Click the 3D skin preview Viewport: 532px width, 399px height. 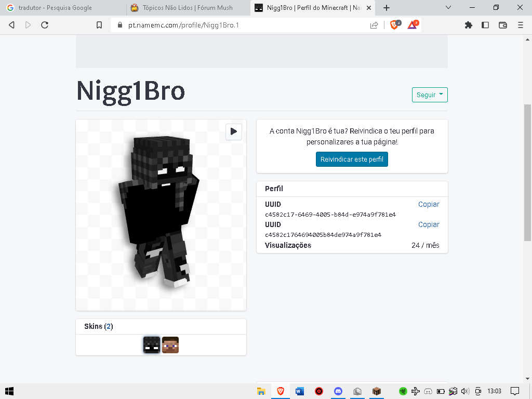[x=161, y=215]
